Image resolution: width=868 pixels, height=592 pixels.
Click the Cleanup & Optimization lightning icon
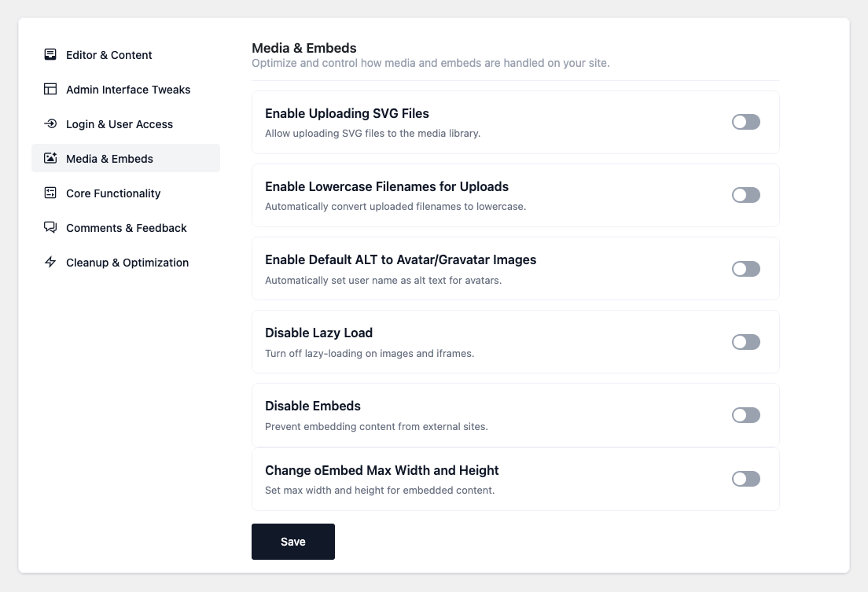click(50, 263)
